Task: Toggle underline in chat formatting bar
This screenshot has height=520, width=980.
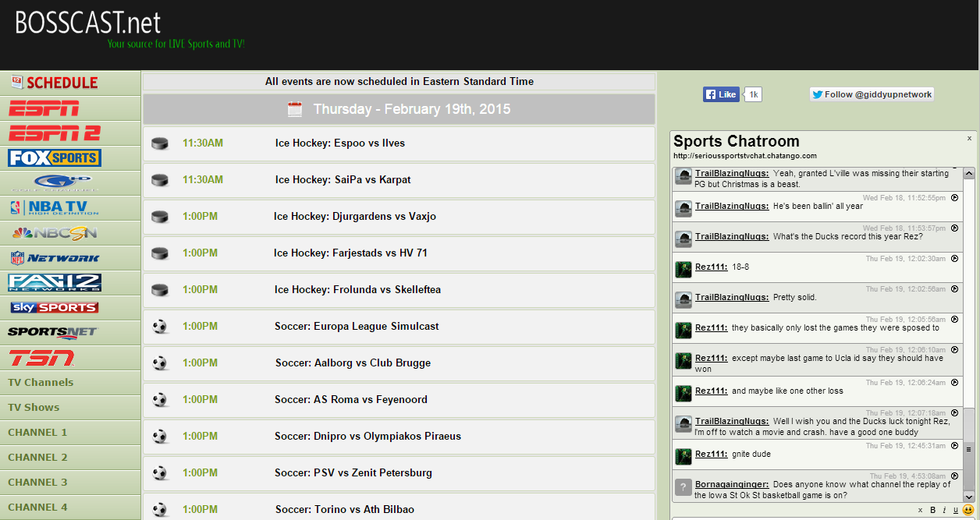Action: tap(955, 511)
